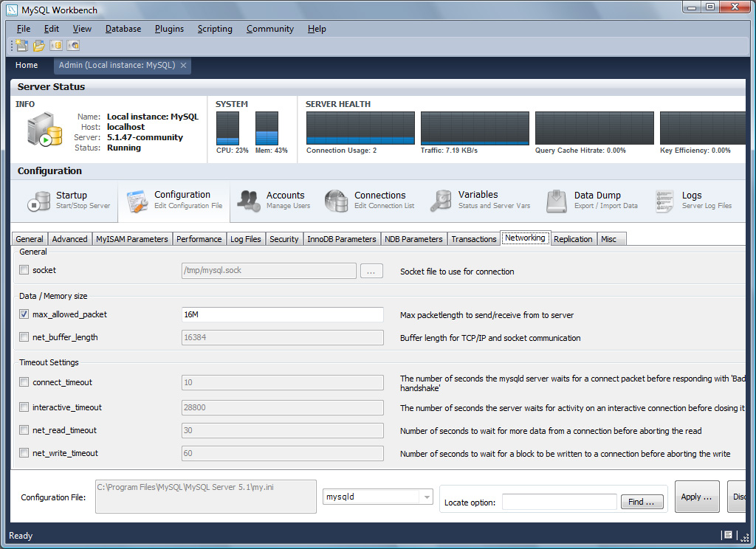This screenshot has height=549, width=756.
Task: Open the Logs server log files icon
Action: coord(664,201)
